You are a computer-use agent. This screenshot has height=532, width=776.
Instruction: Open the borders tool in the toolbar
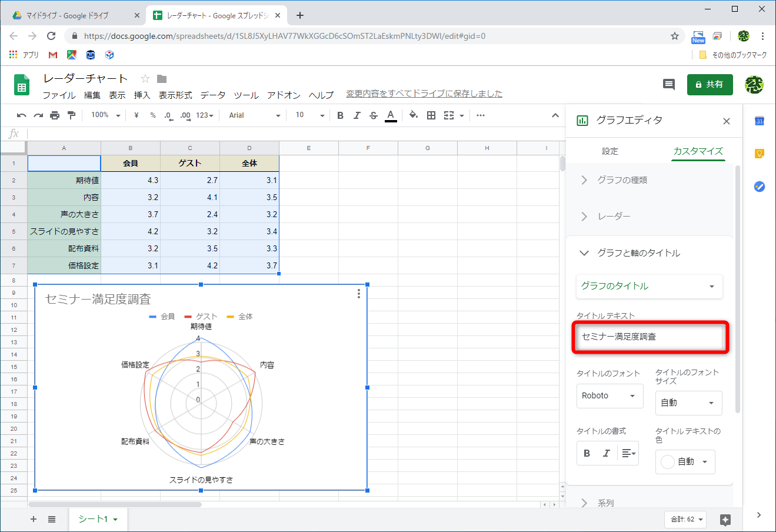click(x=431, y=115)
